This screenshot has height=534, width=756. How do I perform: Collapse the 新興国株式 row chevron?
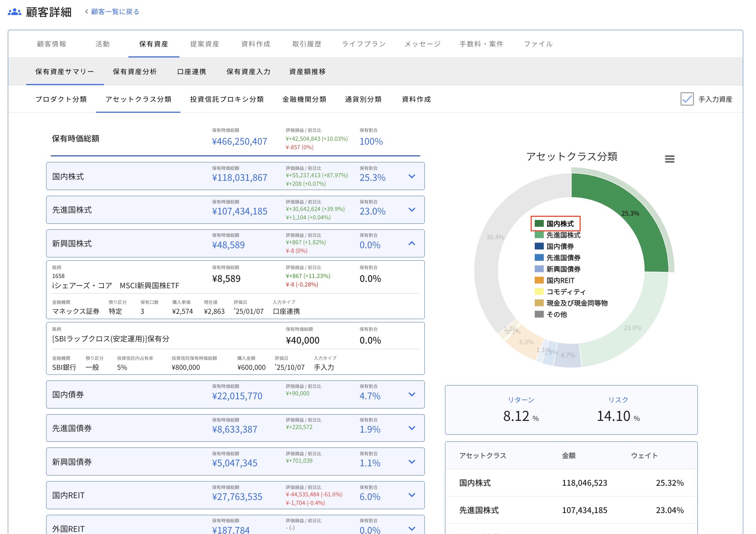(x=412, y=243)
